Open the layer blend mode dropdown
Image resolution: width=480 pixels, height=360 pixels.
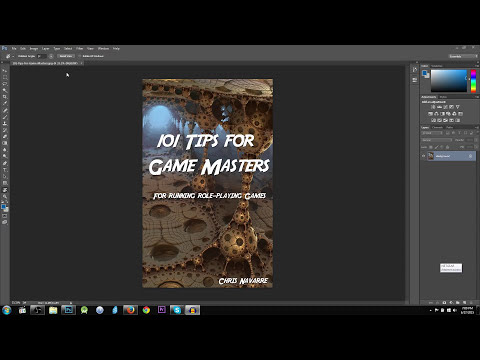tap(437, 140)
